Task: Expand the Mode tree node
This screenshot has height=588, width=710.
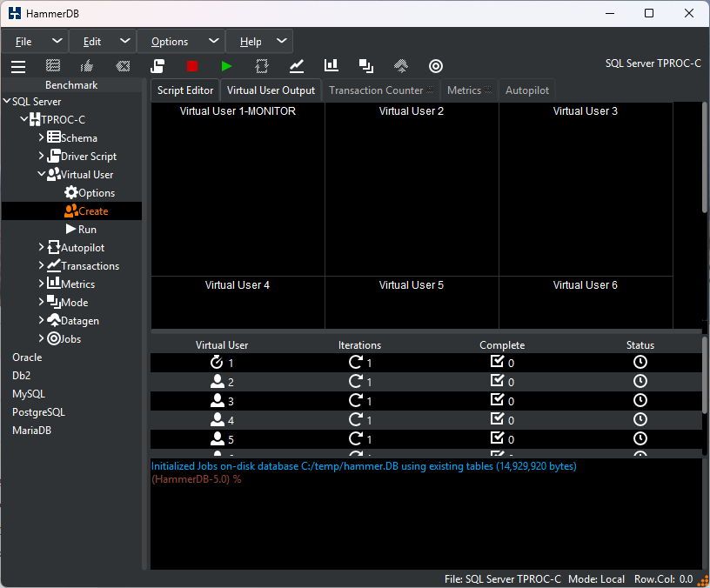Action: click(41, 302)
